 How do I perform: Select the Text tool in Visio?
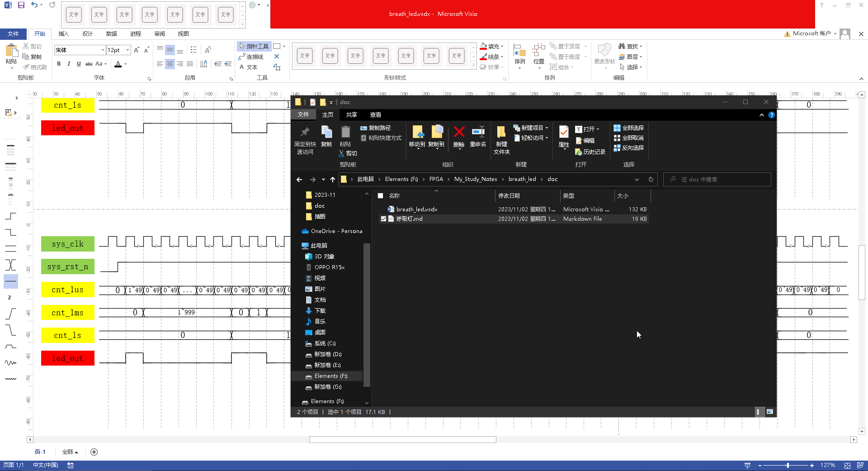[249, 67]
